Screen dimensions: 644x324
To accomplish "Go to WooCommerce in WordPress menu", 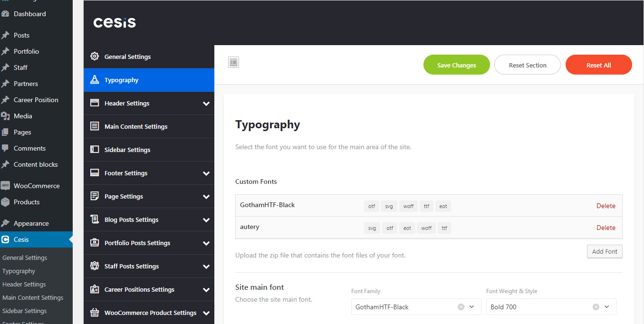I will (36, 186).
